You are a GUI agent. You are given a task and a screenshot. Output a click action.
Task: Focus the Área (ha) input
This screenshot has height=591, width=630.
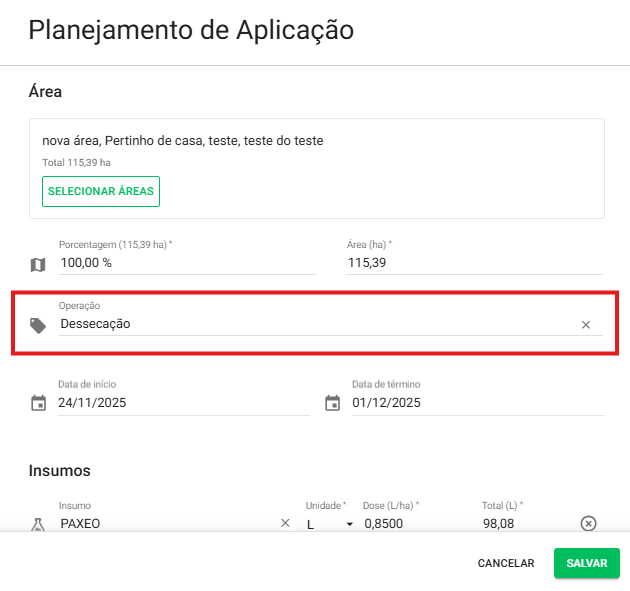[x=473, y=263]
